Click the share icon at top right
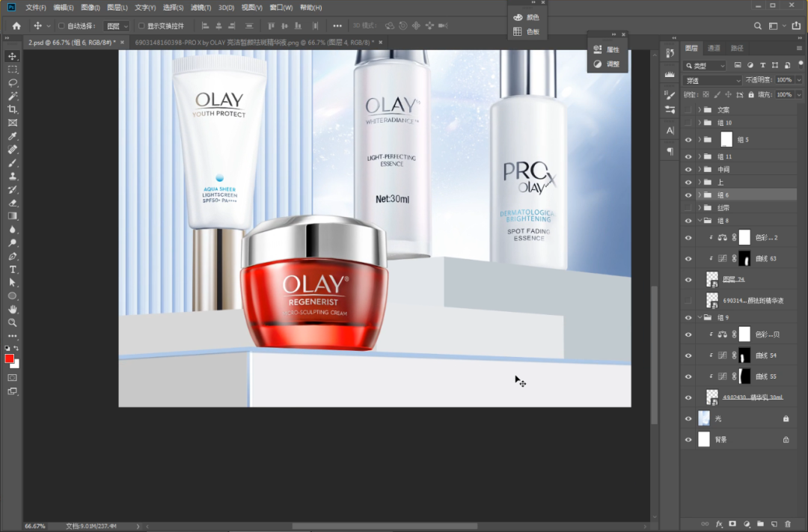This screenshot has height=532, width=808. (796, 25)
